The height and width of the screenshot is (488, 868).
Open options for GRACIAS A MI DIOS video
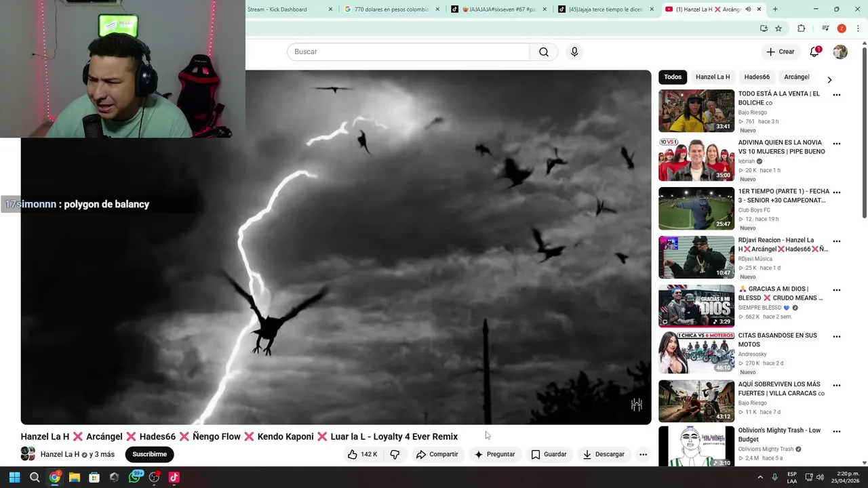837,290
